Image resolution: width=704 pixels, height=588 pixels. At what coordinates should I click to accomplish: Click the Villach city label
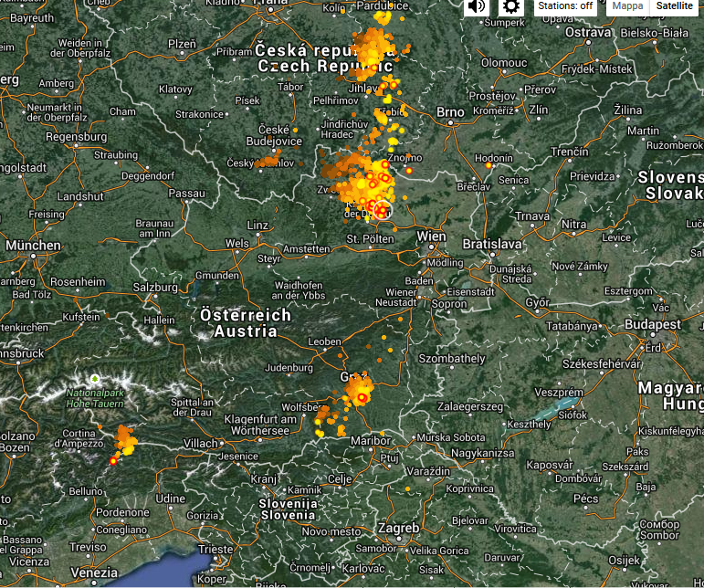(x=200, y=444)
